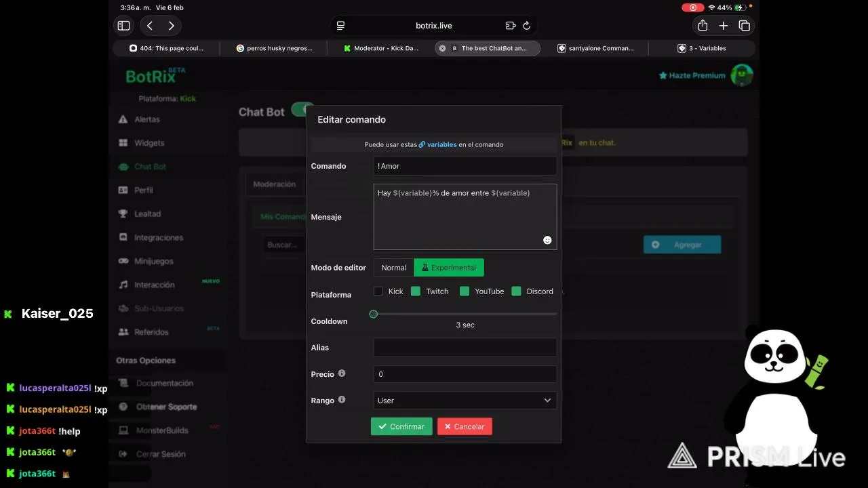
Task: Select Normal editor mode
Action: (x=393, y=268)
